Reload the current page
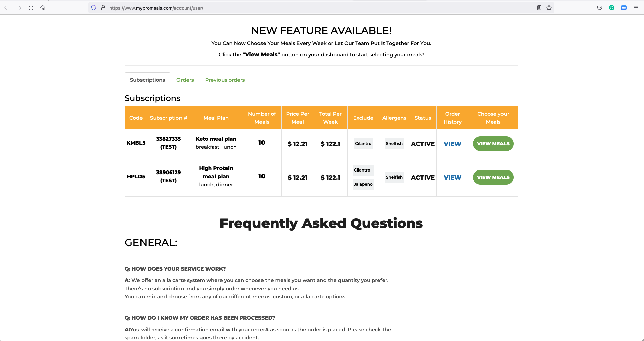 tap(31, 8)
